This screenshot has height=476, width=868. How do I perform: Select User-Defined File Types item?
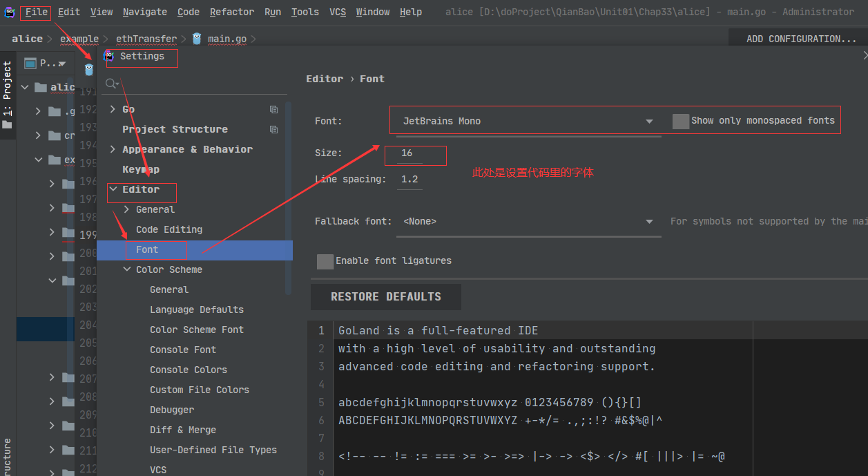point(213,450)
